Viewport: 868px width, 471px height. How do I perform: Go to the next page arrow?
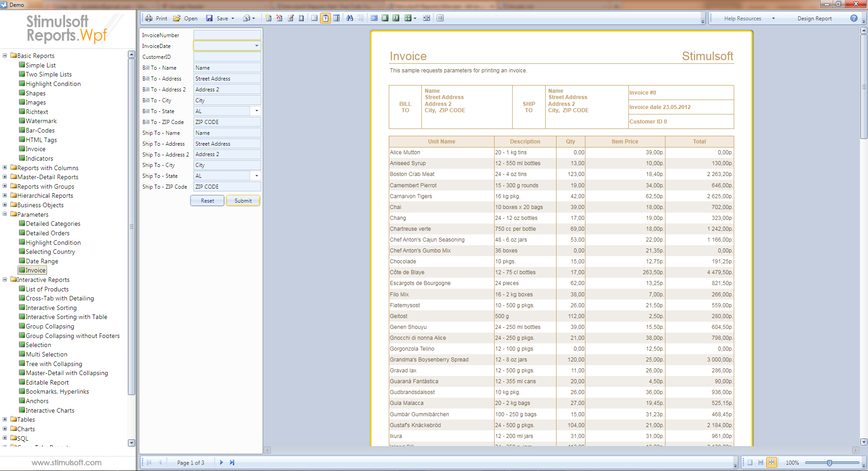click(221, 462)
